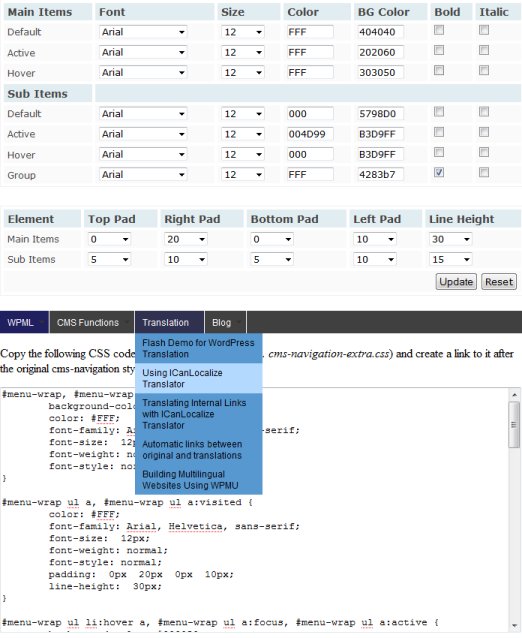Open Bottom Pad dropdown for Sub Items

(272, 260)
